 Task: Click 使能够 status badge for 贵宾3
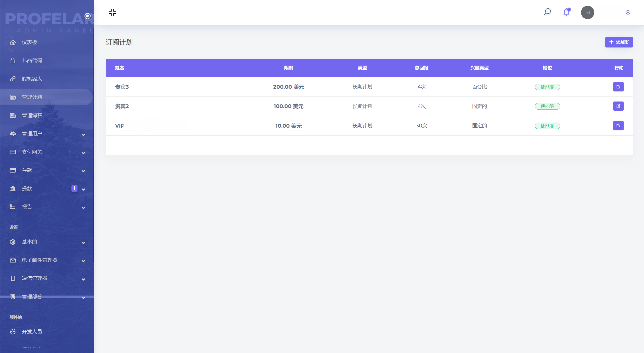click(x=547, y=87)
